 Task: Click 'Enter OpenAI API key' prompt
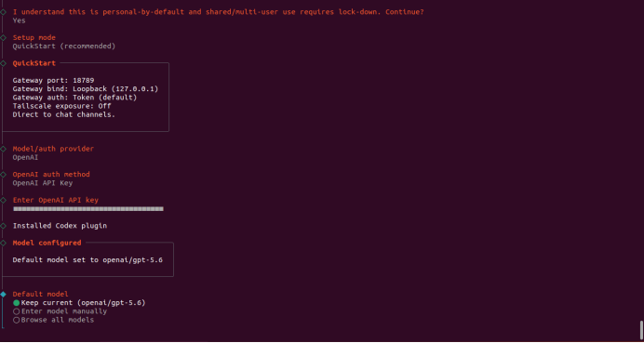coord(56,200)
